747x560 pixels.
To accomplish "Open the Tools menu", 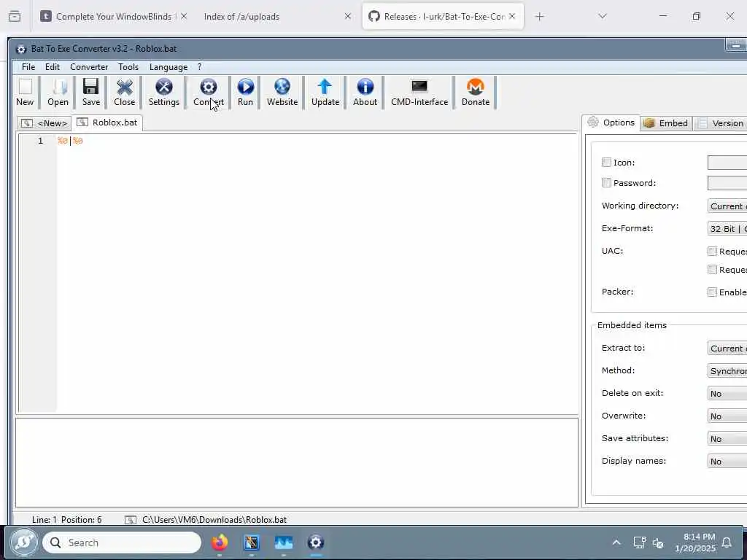I will pyautogui.click(x=128, y=67).
